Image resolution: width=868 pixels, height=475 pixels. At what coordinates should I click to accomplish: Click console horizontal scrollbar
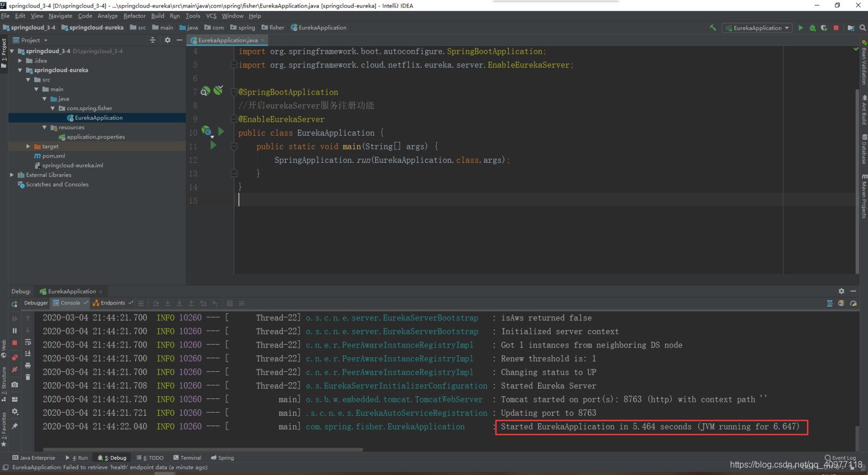[x=202, y=449]
